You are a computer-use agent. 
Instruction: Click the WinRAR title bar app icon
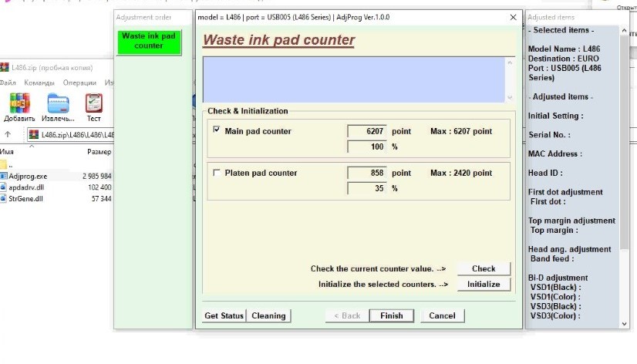[x=4, y=67]
